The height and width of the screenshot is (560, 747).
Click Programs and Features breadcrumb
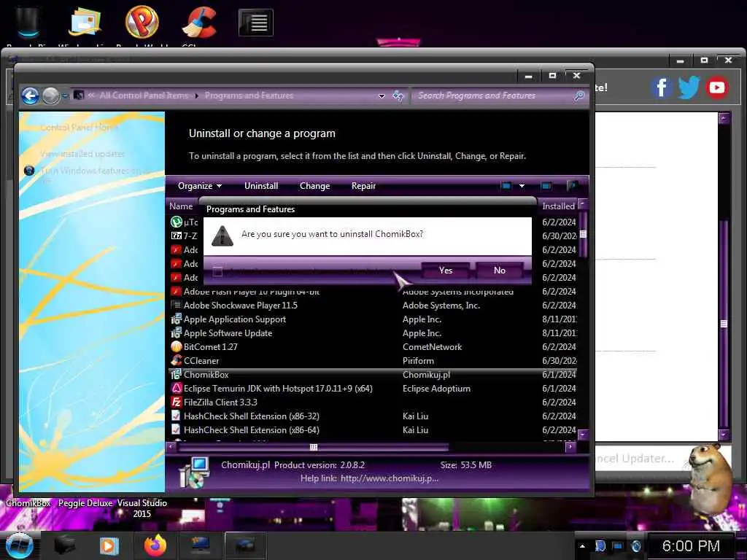tap(249, 96)
